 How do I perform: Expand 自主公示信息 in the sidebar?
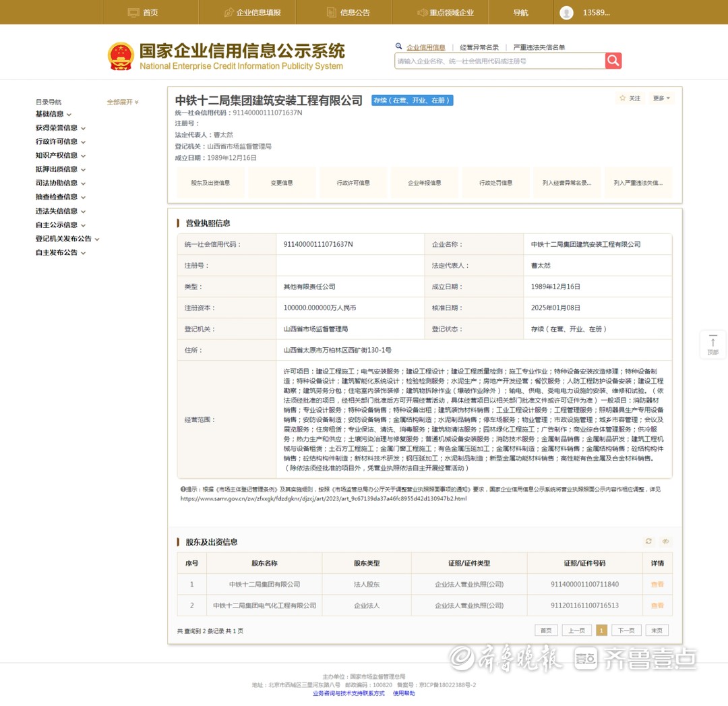61,225
